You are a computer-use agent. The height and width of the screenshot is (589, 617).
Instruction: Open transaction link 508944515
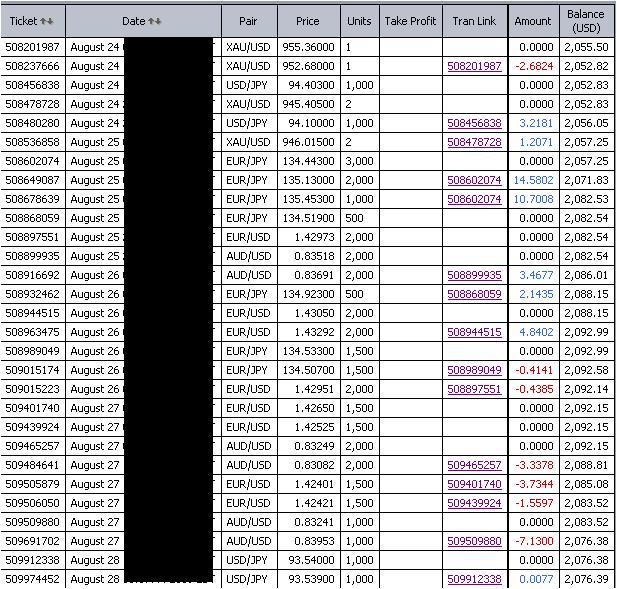pyautogui.click(x=475, y=332)
